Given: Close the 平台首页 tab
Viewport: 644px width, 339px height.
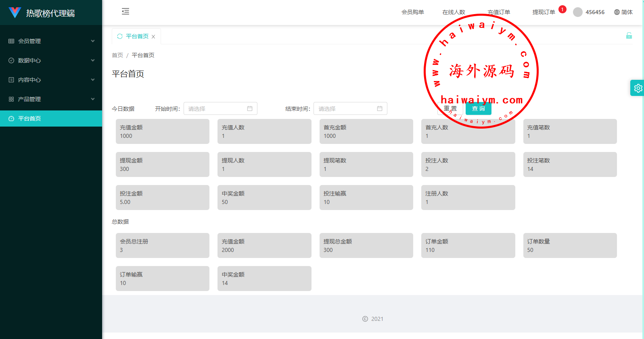Looking at the screenshot, I should point(153,37).
